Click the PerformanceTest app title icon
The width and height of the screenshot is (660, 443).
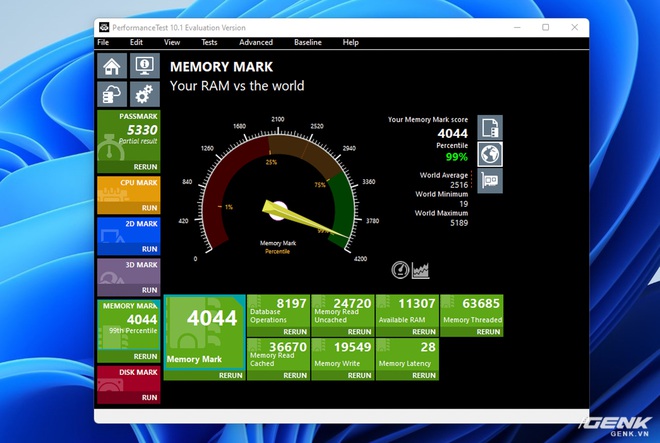click(104, 27)
